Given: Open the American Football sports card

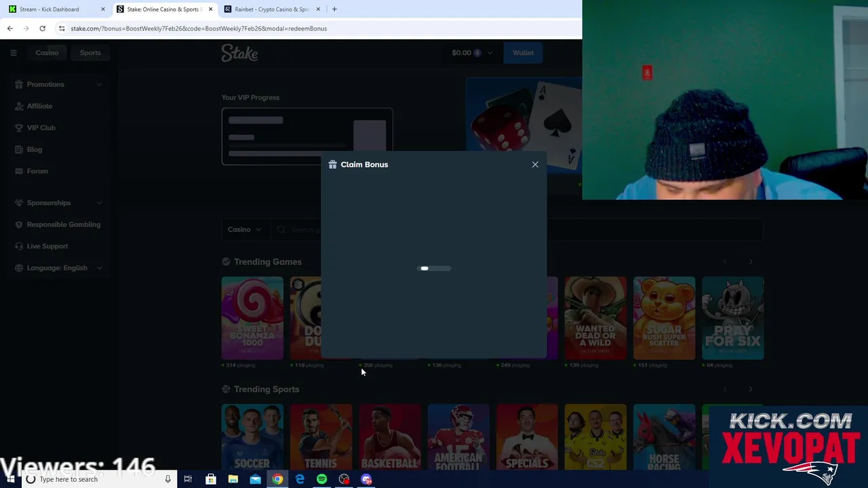Looking at the screenshot, I should (x=458, y=438).
